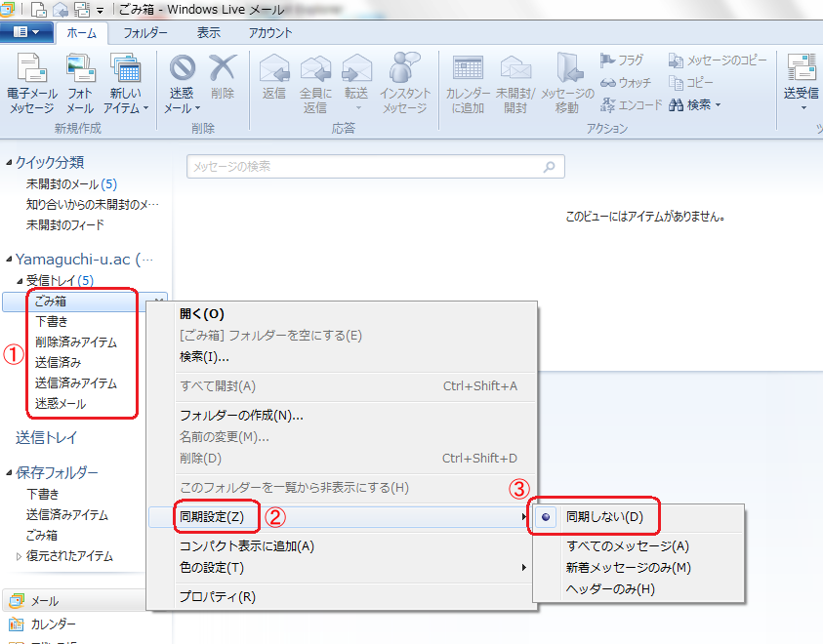Select 知り合いからの未開封のメ… quick view

point(92,205)
